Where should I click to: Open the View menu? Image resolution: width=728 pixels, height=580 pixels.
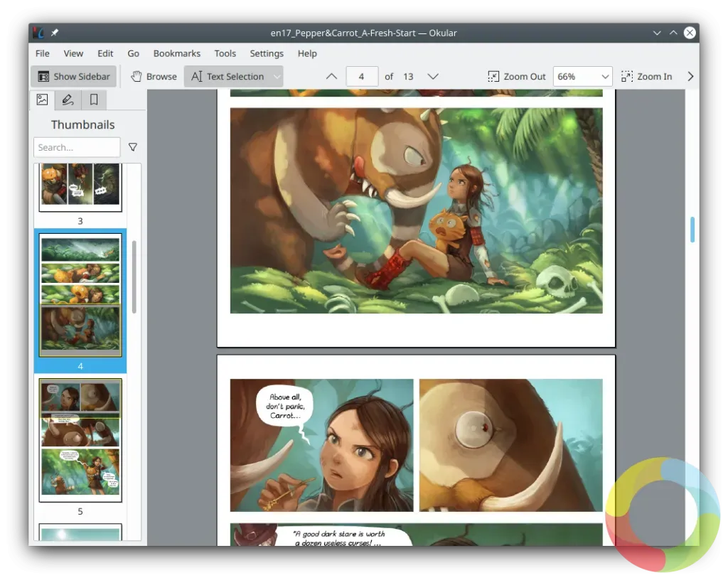pos(73,53)
